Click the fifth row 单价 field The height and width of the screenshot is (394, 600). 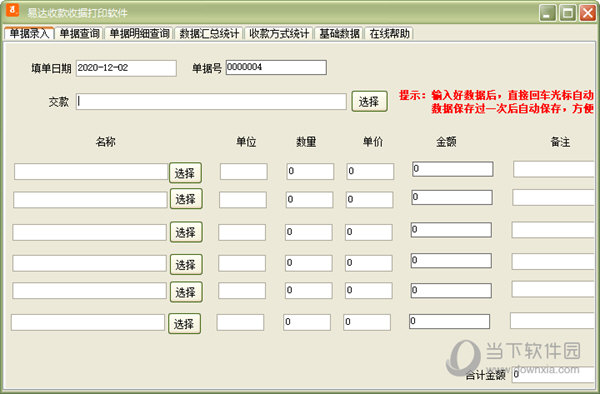368,291
